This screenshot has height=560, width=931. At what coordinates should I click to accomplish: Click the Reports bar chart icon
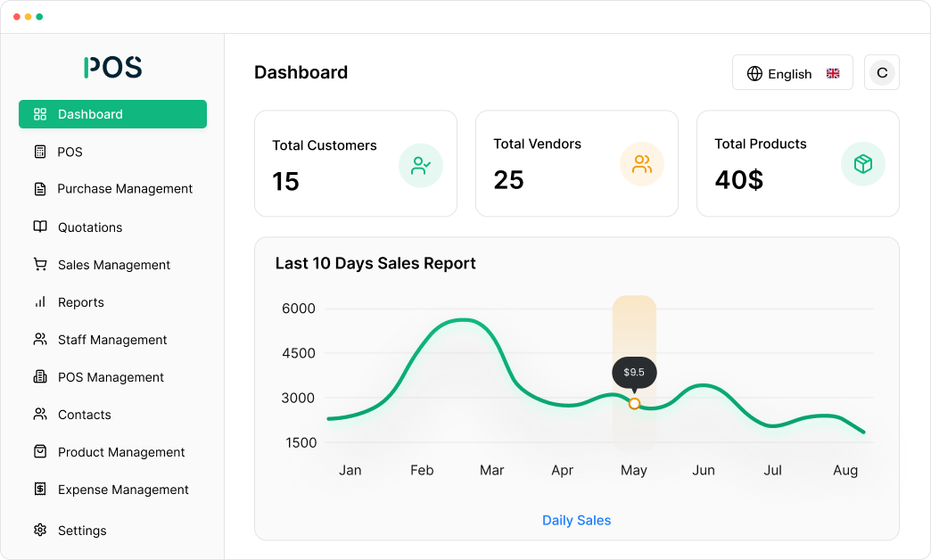40,301
